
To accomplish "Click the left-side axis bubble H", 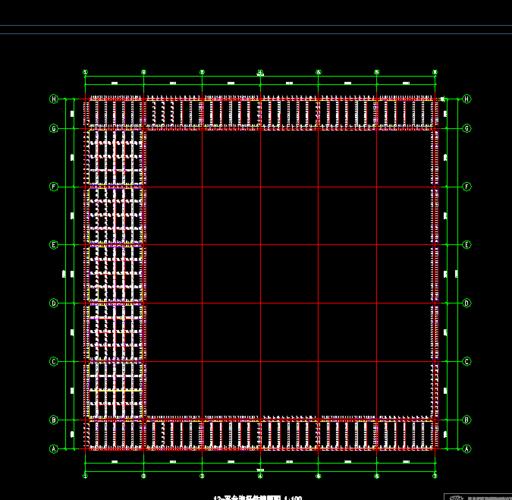I will click(x=54, y=99).
